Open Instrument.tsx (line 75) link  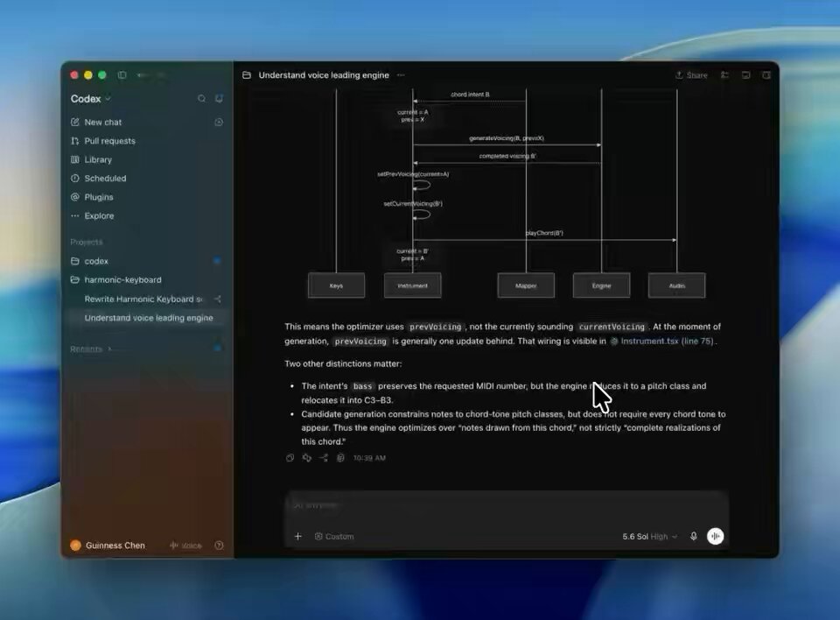(x=661, y=342)
